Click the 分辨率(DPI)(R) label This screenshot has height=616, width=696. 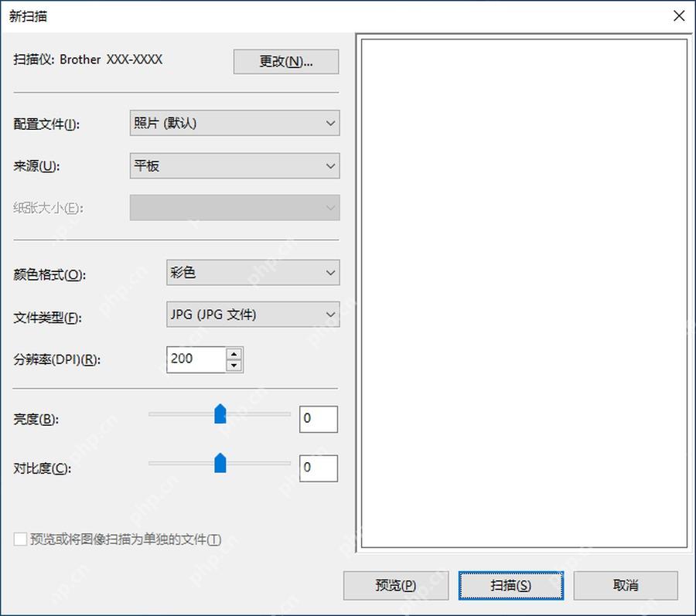coord(56,359)
